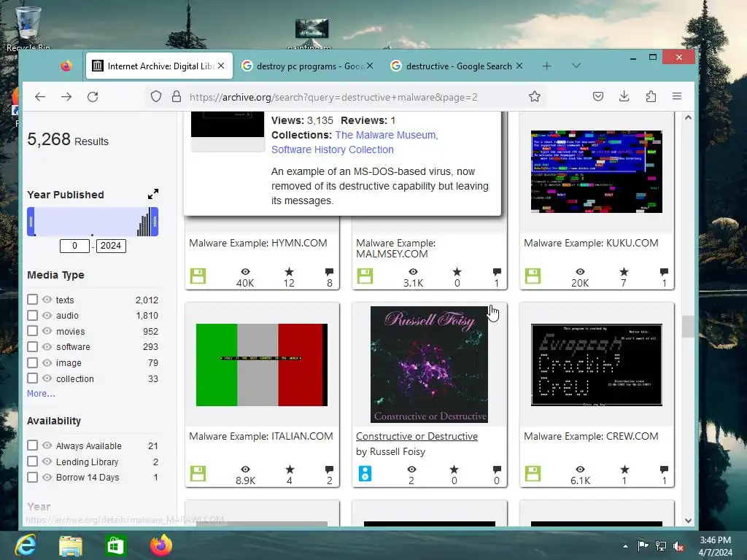Toggle eye icon beside Always Available
The image size is (747, 560).
(x=47, y=446)
